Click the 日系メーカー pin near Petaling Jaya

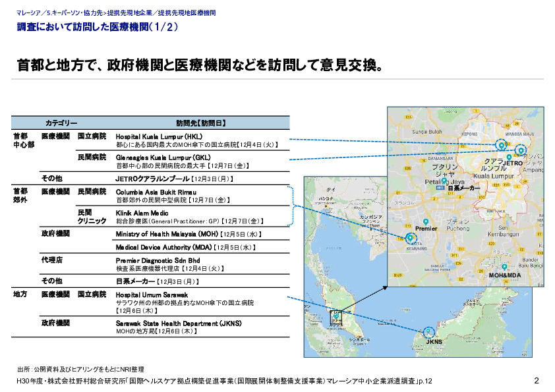(444, 181)
